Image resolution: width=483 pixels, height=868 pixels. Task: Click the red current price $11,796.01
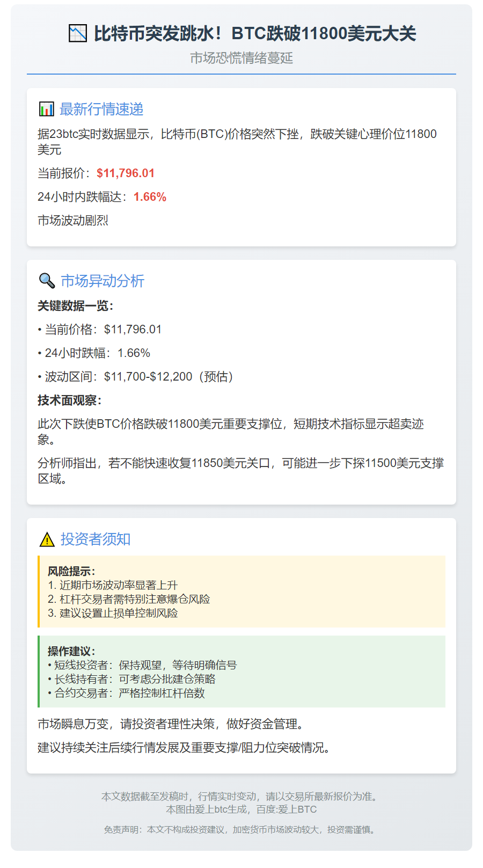(x=126, y=173)
